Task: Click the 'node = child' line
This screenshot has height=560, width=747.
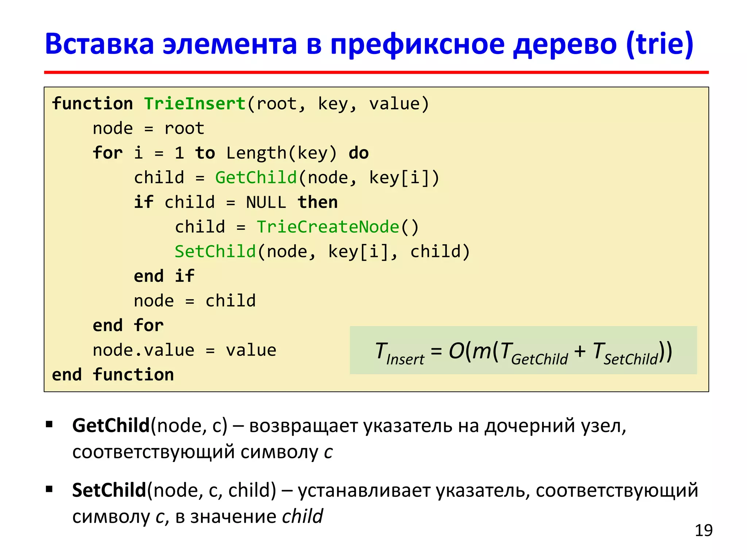Action: point(195,301)
